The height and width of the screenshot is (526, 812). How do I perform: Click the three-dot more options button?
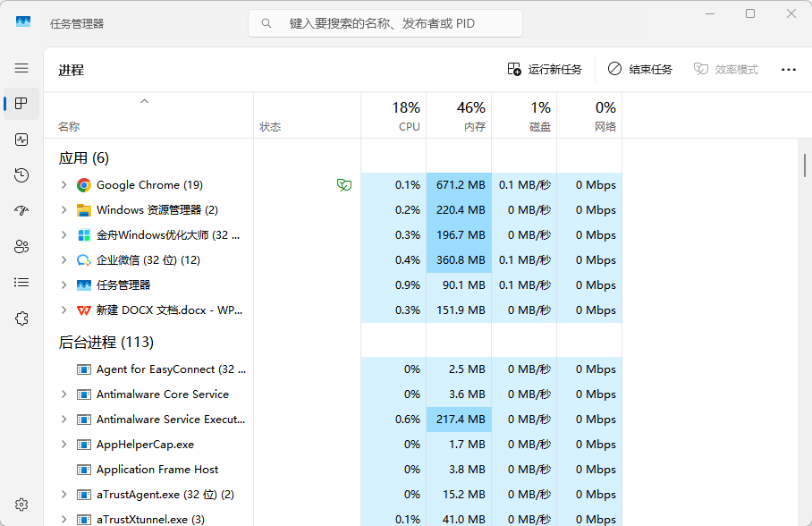(788, 70)
